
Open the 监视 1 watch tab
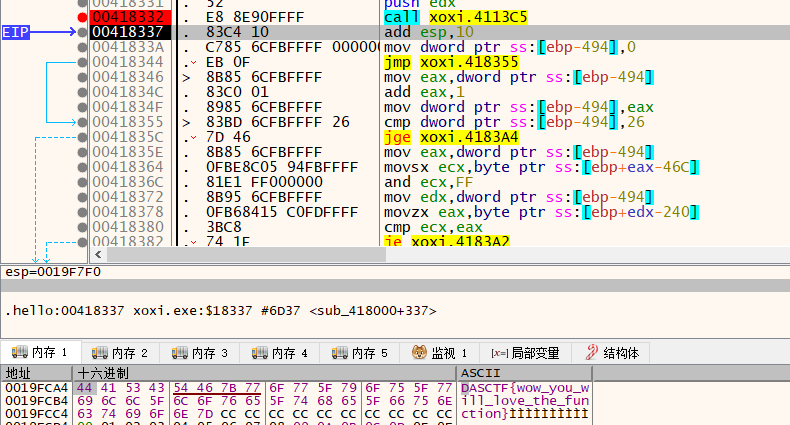click(x=439, y=352)
